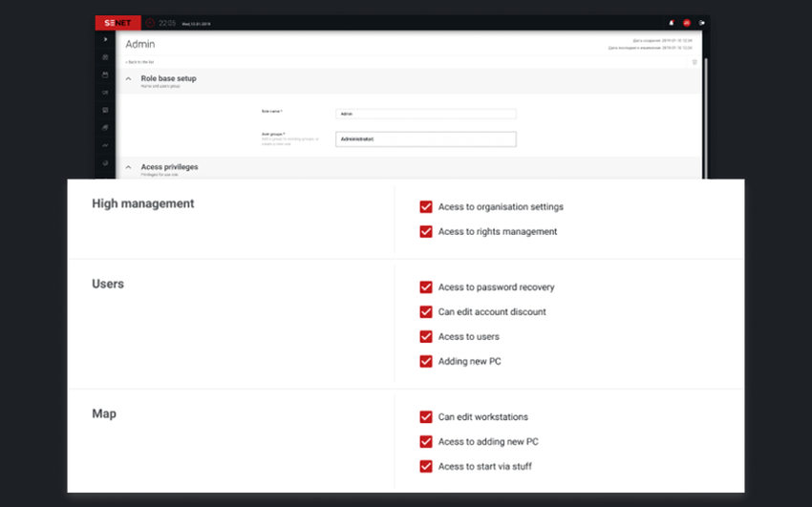Click the red user avatar icon
The width and height of the screenshot is (812, 507).
point(687,22)
